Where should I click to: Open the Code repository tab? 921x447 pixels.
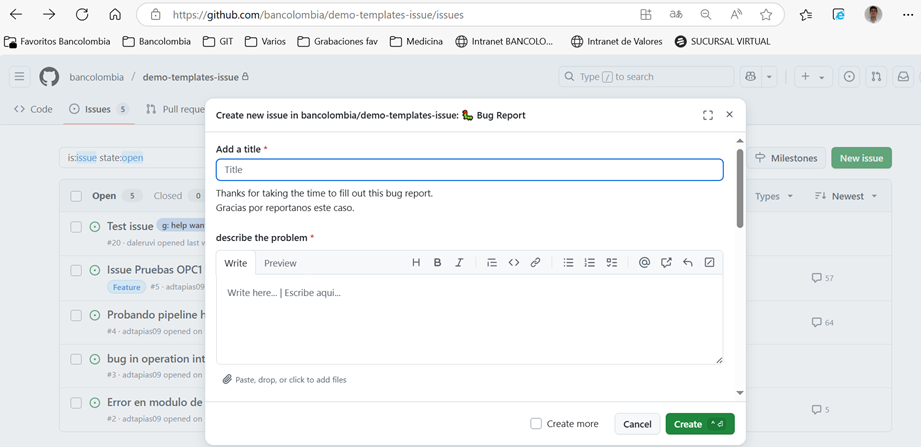[x=33, y=109]
